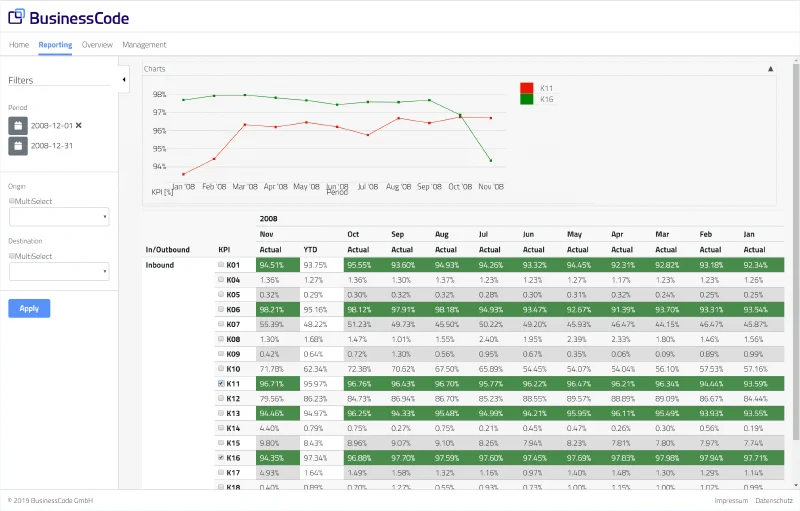Click the red K11 legend swatch
Viewport: 800px width, 511px height.
(526, 88)
